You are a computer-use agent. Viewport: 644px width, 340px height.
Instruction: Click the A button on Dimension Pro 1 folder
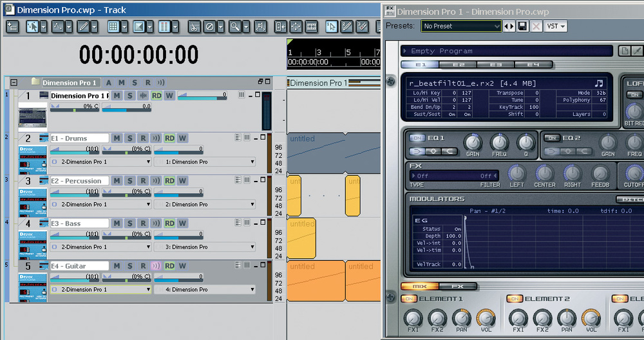pos(108,82)
